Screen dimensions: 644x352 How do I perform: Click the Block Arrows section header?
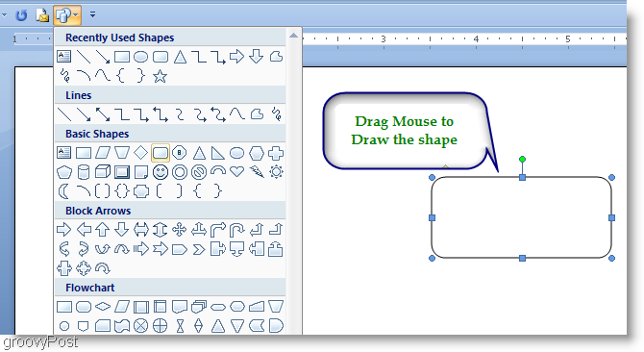(170, 211)
